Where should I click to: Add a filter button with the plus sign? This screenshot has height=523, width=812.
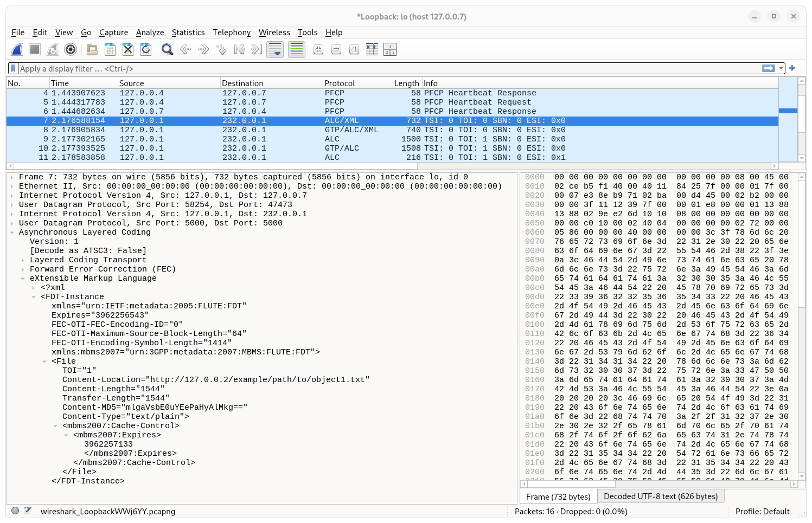792,68
